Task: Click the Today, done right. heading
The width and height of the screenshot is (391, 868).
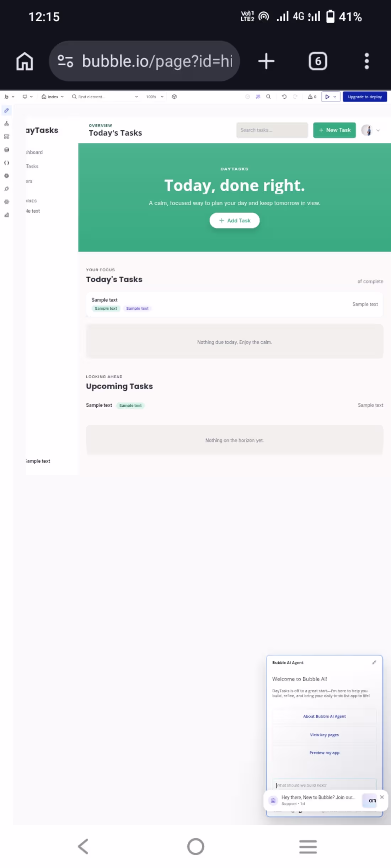Action: [x=235, y=185]
